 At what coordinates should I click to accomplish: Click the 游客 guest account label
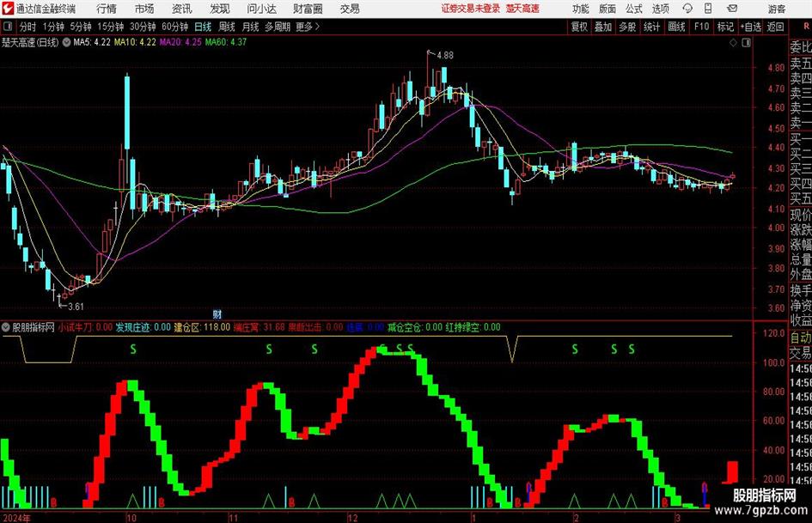click(x=777, y=9)
